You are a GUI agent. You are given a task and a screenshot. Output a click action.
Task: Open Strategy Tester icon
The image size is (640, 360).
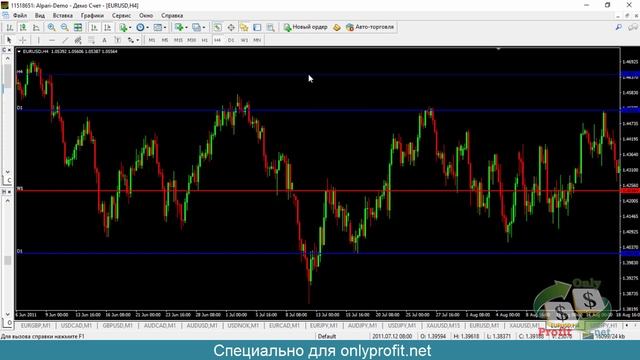(270, 27)
